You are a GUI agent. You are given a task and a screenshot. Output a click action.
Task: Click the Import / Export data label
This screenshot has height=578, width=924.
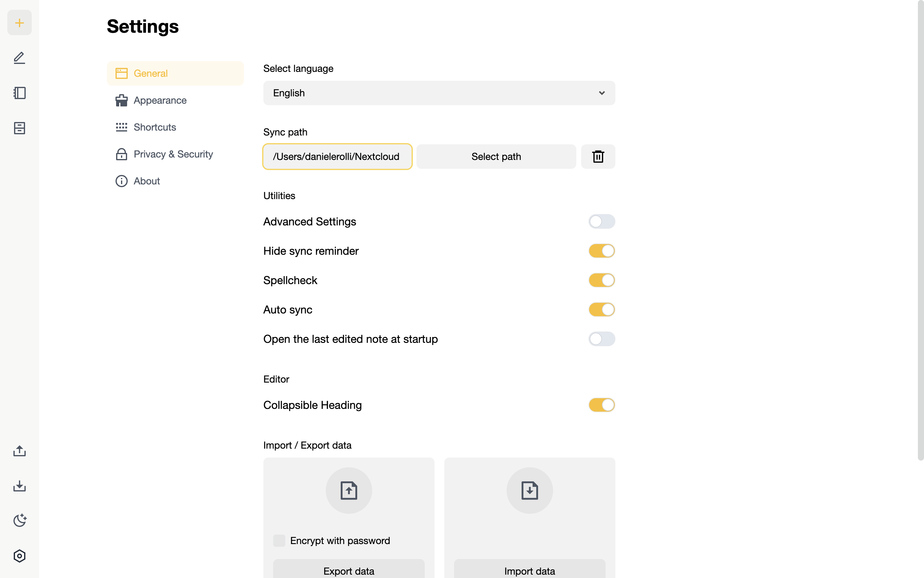point(307,445)
